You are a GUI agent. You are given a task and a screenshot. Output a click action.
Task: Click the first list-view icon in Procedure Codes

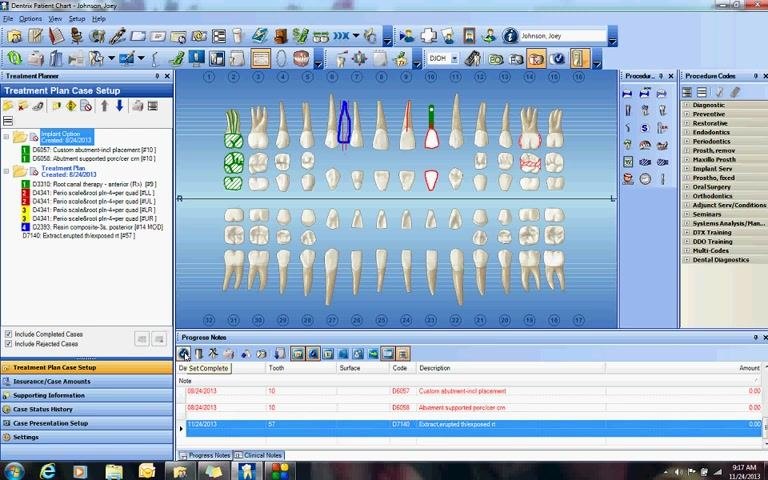[x=687, y=92]
